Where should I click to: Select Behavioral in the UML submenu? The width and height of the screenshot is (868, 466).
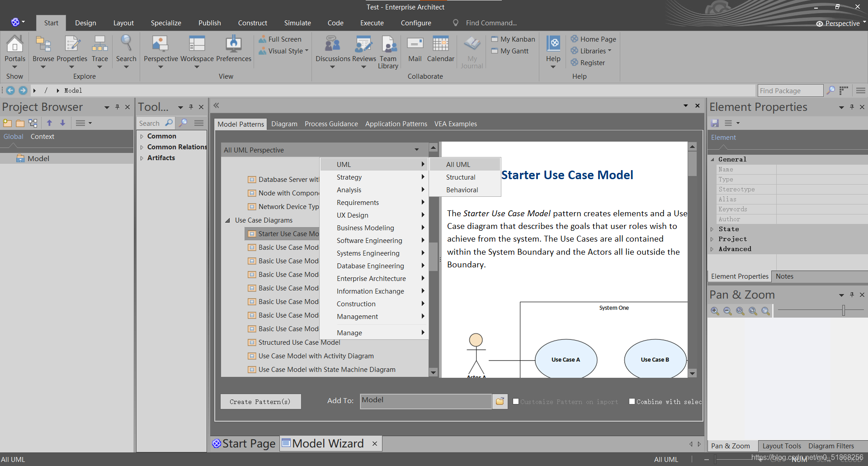(x=465, y=190)
